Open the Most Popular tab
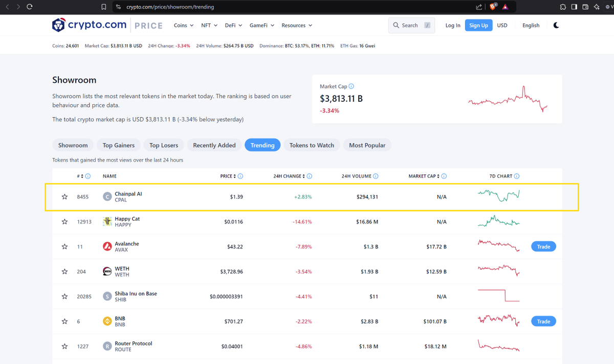Viewport: 614px width, 364px height. (367, 145)
